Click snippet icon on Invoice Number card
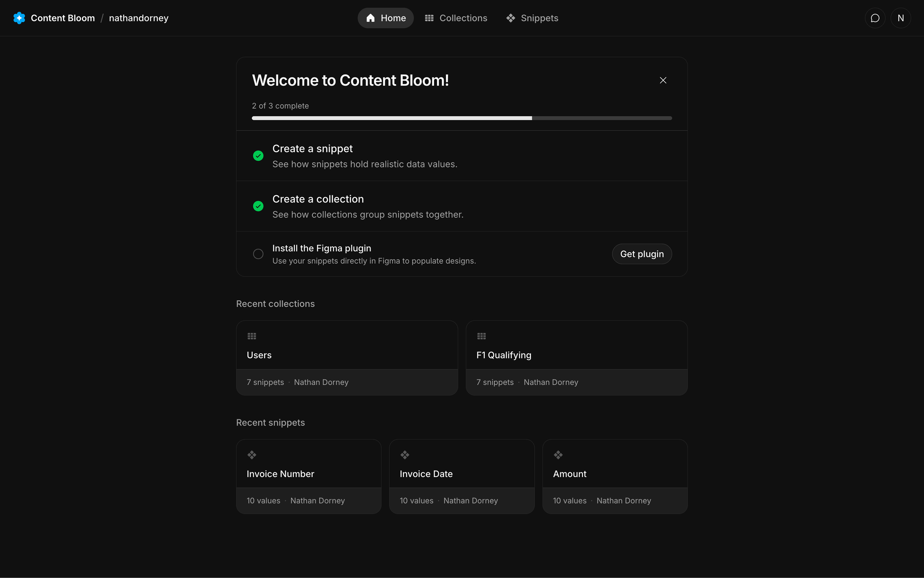This screenshot has width=924, height=578. pos(252,455)
